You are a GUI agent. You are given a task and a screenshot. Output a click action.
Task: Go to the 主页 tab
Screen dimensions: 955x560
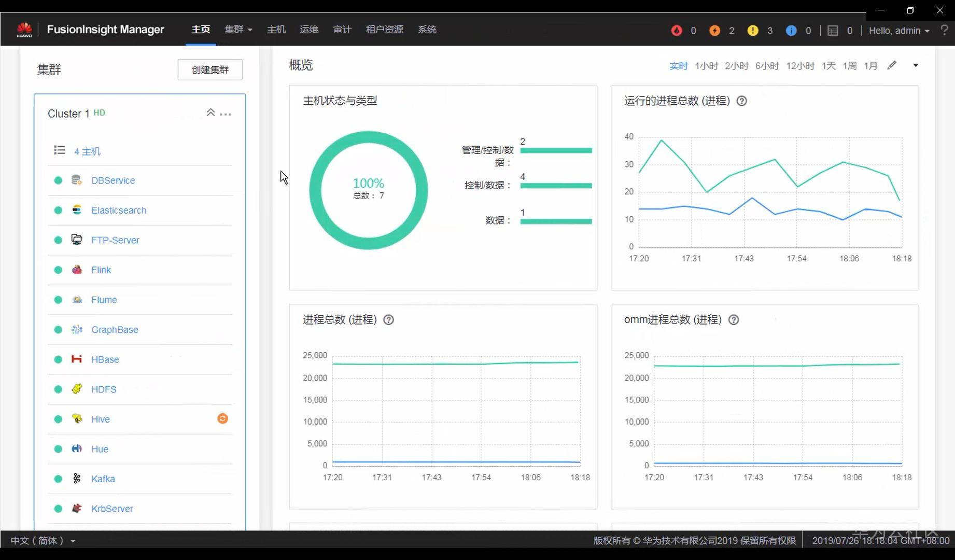click(x=201, y=30)
